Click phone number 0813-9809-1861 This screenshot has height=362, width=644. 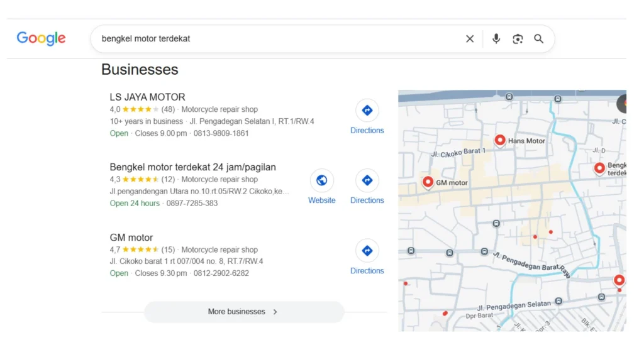click(221, 133)
